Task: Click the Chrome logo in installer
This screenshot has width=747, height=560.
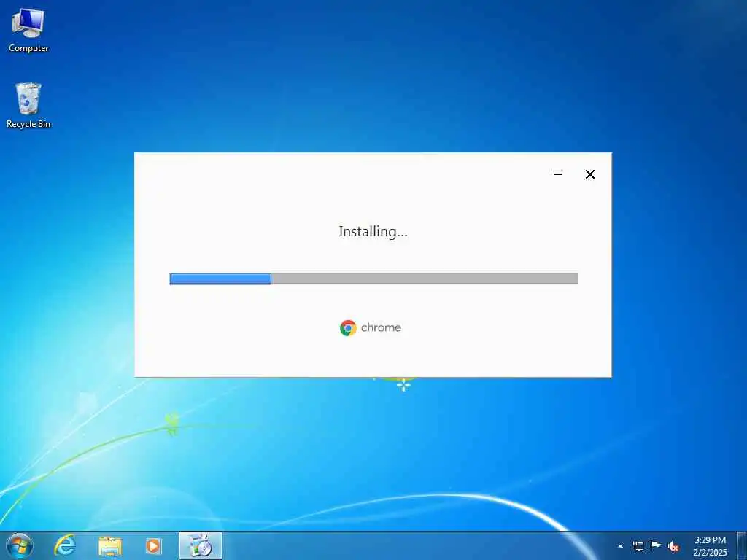Action: click(x=348, y=328)
